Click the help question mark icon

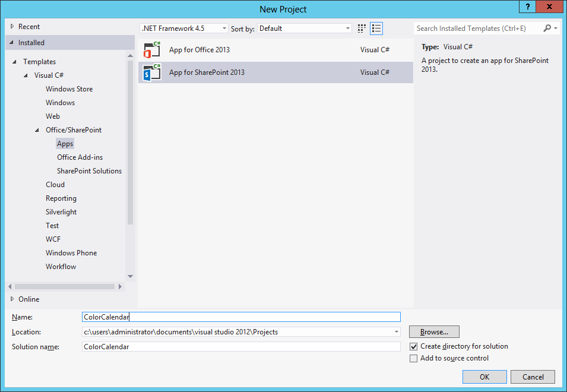coord(528,7)
